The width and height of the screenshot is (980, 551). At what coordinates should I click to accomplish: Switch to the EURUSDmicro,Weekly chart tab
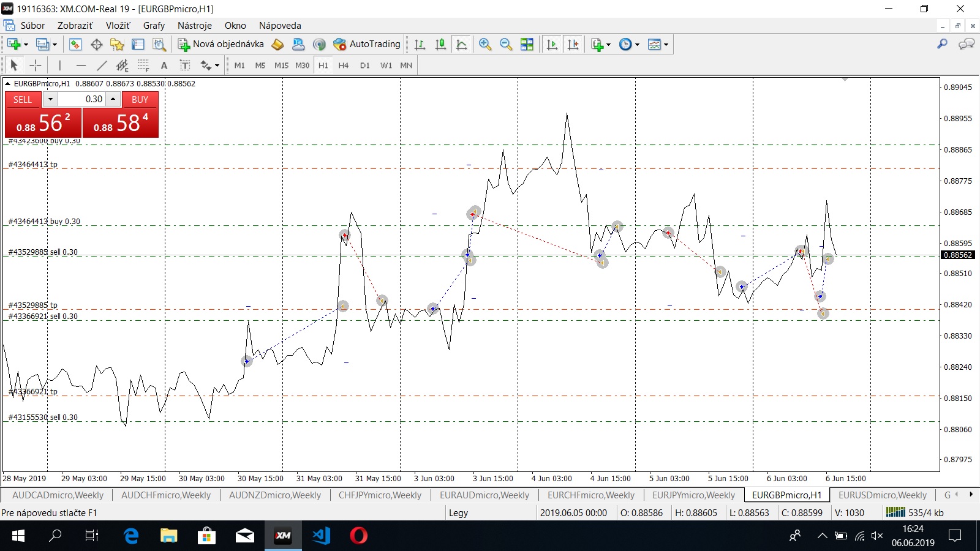tap(882, 495)
